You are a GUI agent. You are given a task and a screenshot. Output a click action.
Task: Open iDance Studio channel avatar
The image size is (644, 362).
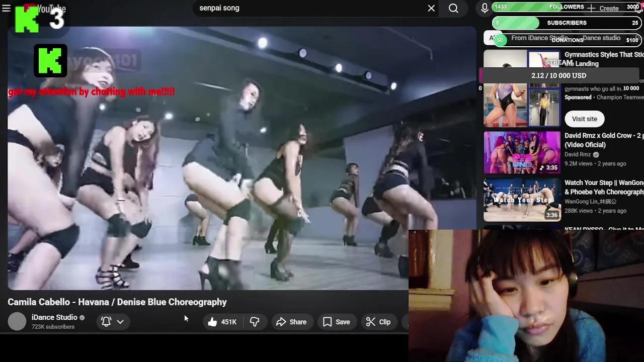tap(17, 321)
